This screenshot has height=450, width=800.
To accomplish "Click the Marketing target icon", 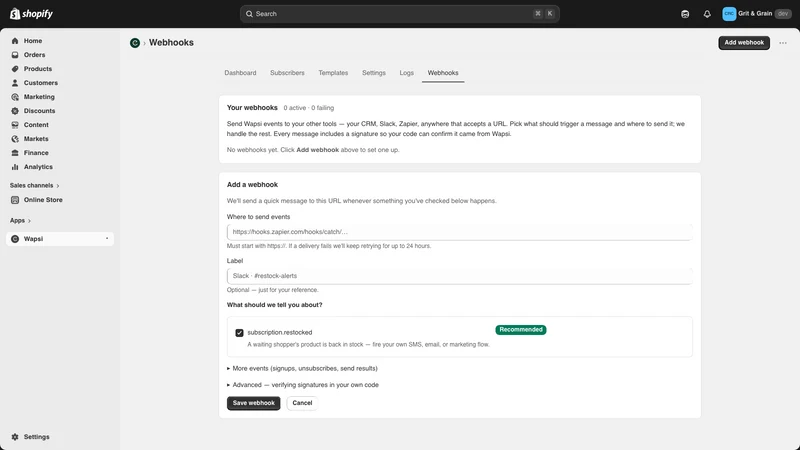I will click(15, 97).
